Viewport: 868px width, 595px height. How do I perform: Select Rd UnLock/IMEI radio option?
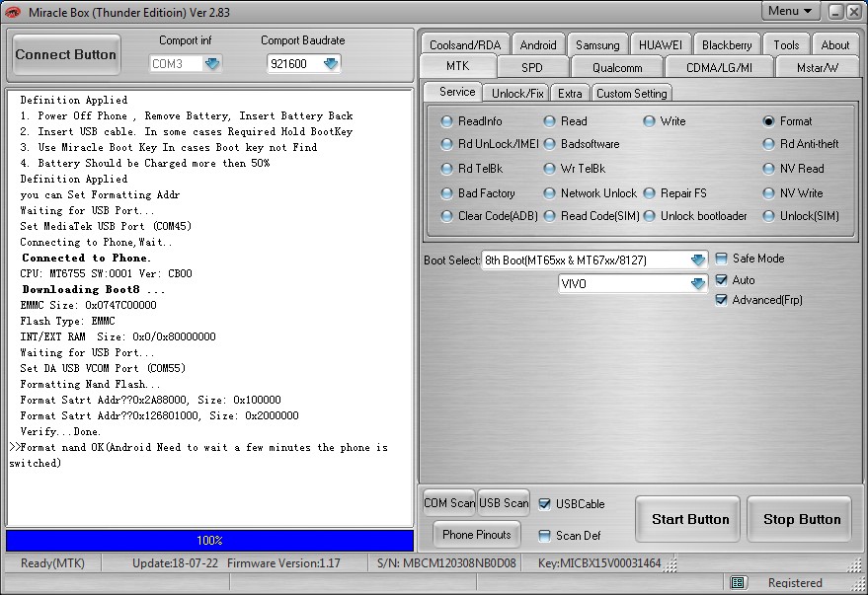click(x=446, y=144)
